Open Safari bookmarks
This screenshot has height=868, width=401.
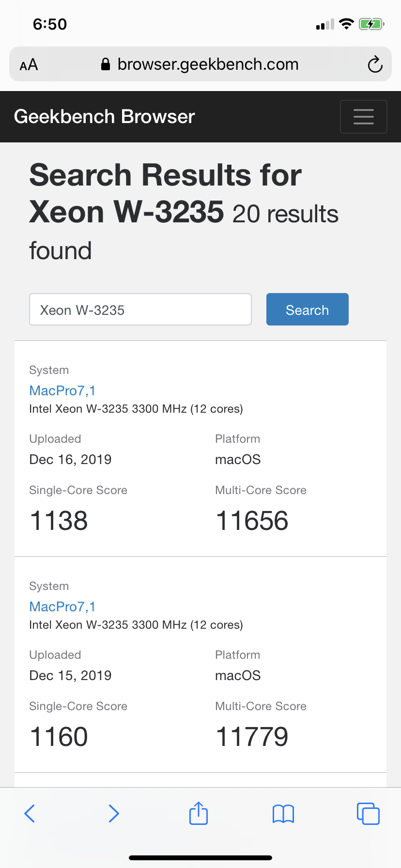[x=283, y=814]
